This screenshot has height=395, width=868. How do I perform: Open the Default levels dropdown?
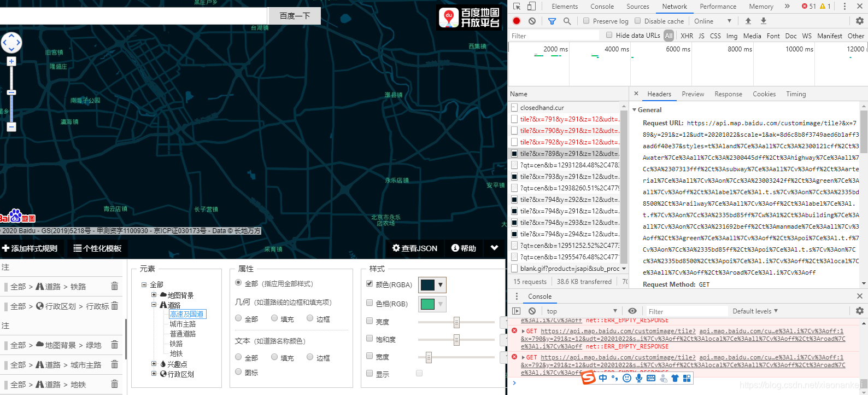[x=755, y=311]
